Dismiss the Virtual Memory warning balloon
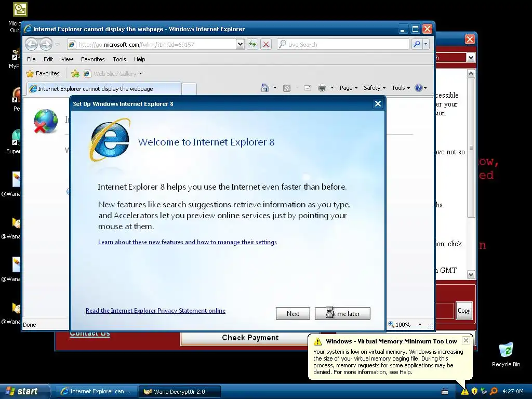 pyautogui.click(x=466, y=340)
